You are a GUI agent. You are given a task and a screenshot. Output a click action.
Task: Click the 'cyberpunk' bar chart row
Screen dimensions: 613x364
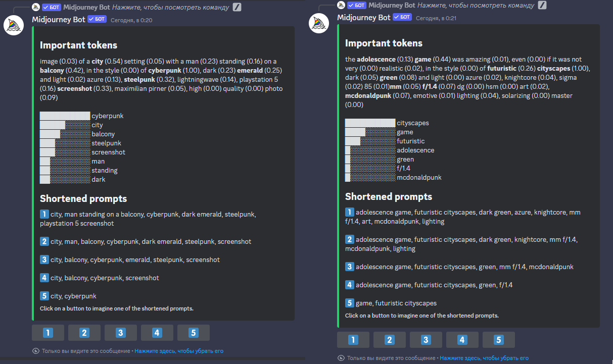coord(82,116)
